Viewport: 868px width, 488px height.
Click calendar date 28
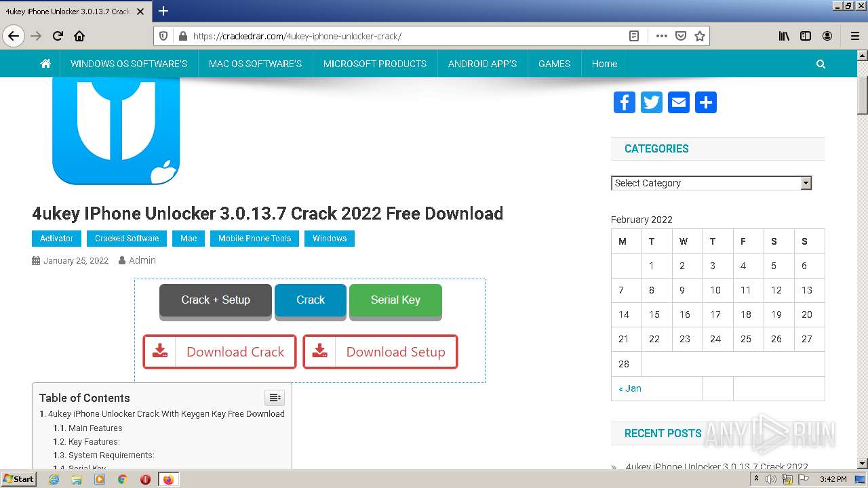click(624, 364)
